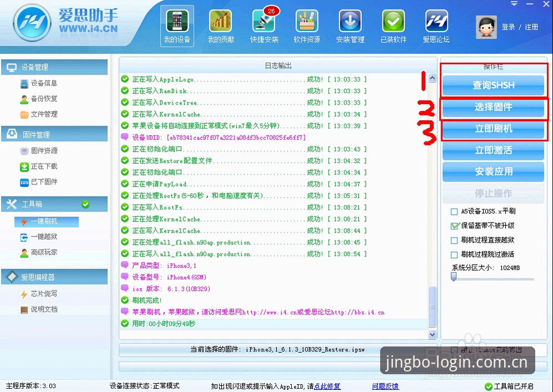Image resolution: width=553 pixels, height=392 pixels.
Task: Click the 登录 link
Action: click(x=508, y=27)
